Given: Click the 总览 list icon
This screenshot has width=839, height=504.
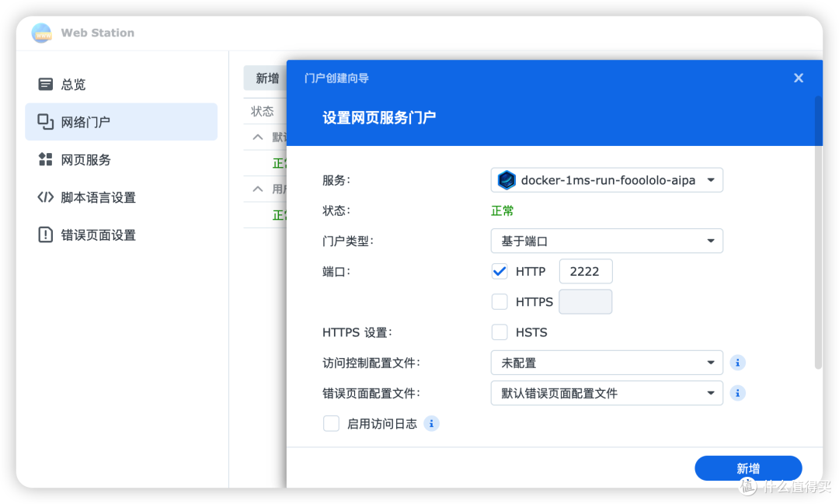Looking at the screenshot, I should [46, 84].
